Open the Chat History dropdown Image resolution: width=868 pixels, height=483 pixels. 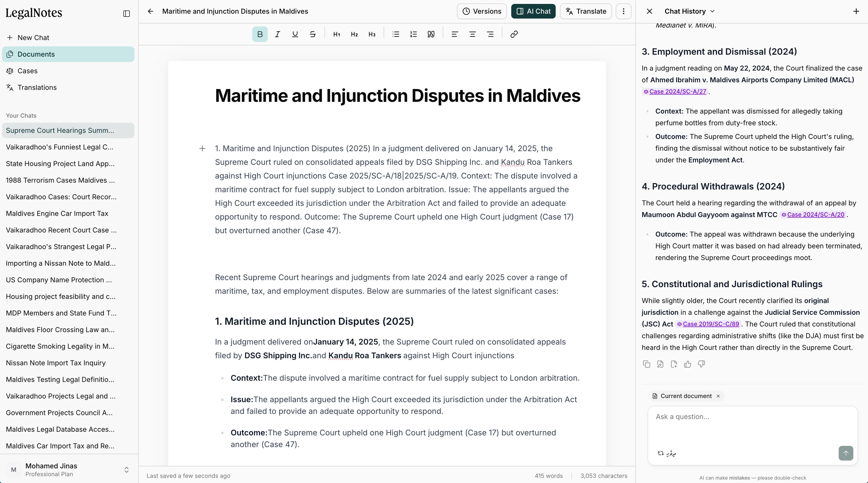[689, 11]
